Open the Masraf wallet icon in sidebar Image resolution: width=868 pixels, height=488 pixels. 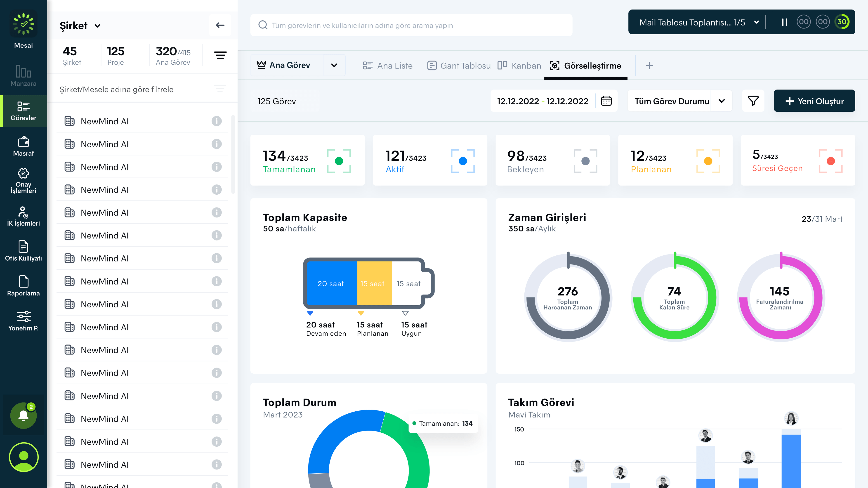tap(23, 142)
